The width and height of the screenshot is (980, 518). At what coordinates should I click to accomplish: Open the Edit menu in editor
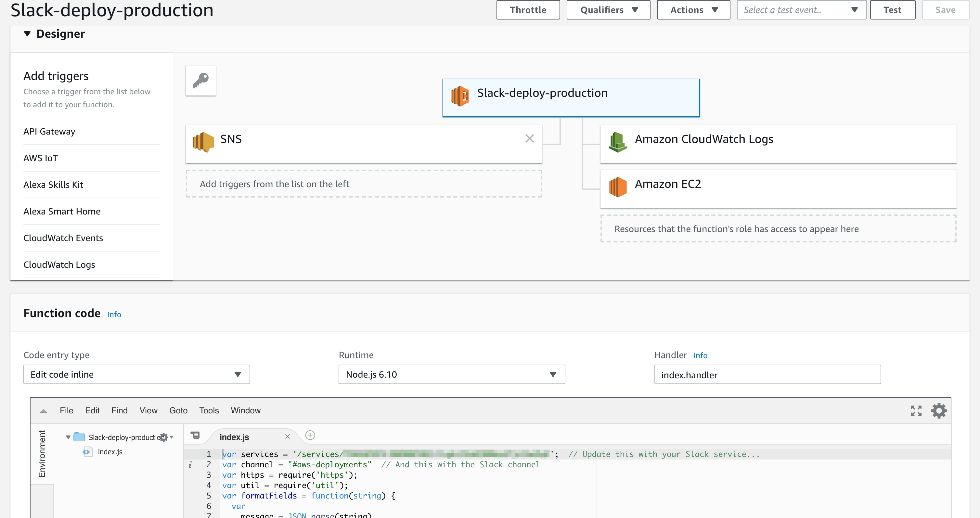click(x=92, y=411)
